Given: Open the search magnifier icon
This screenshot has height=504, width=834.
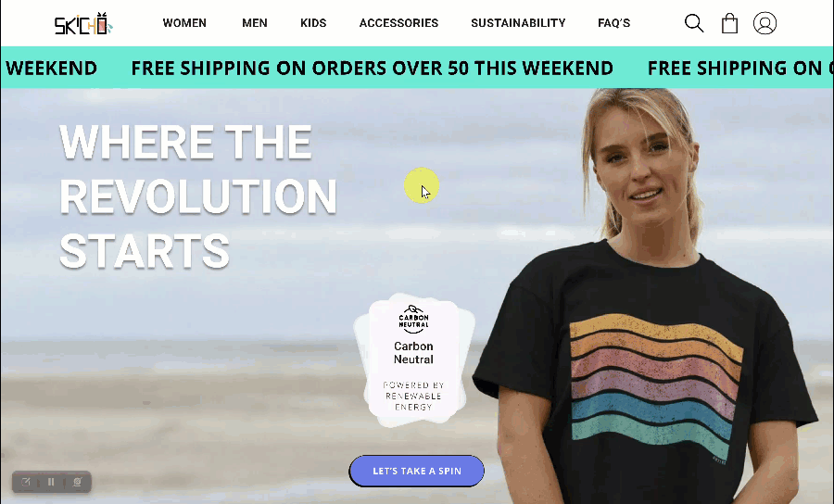Looking at the screenshot, I should point(694,23).
